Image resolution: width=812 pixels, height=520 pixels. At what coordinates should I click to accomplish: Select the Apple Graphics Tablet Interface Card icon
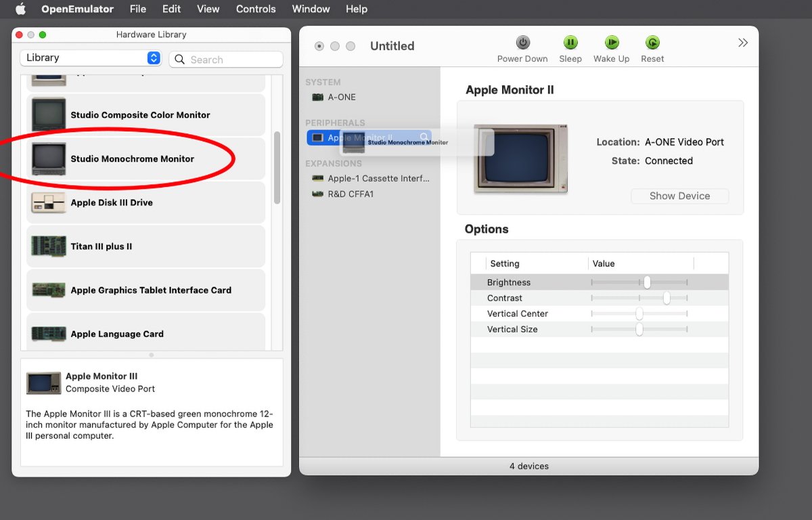(49, 290)
